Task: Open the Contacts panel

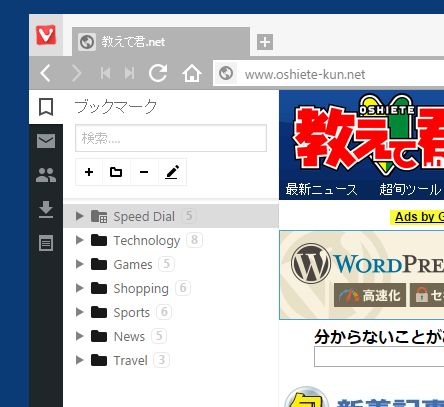Action: 46,175
